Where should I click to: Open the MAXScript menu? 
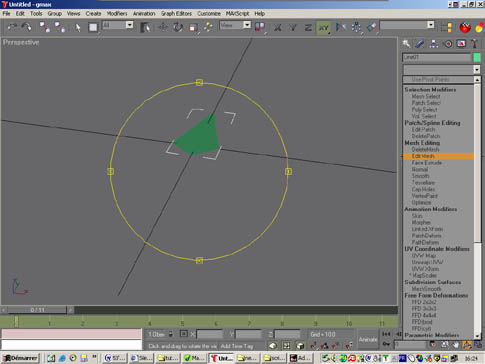tap(237, 14)
